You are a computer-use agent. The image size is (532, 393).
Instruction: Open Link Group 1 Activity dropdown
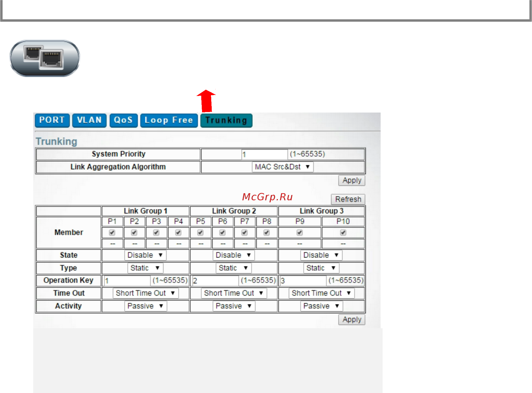pyautogui.click(x=146, y=306)
